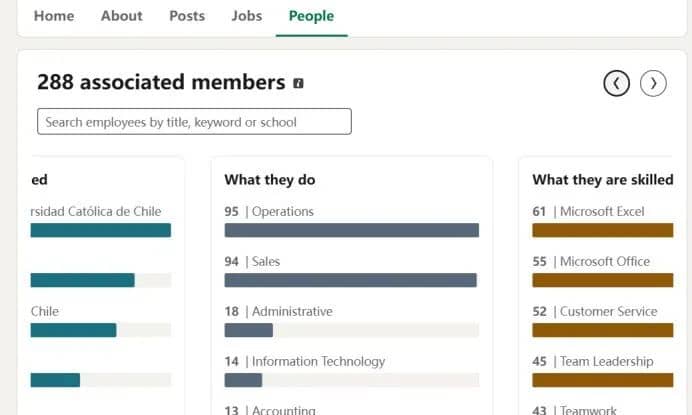This screenshot has height=415, width=692.
Task: Filter by Microsoft Excel skill
Action: tap(603, 230)
